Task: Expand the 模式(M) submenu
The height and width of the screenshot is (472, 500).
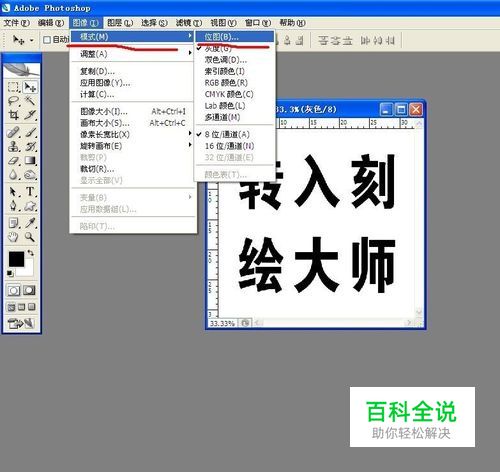Action: pyautogui.click(x=132, y=37)
